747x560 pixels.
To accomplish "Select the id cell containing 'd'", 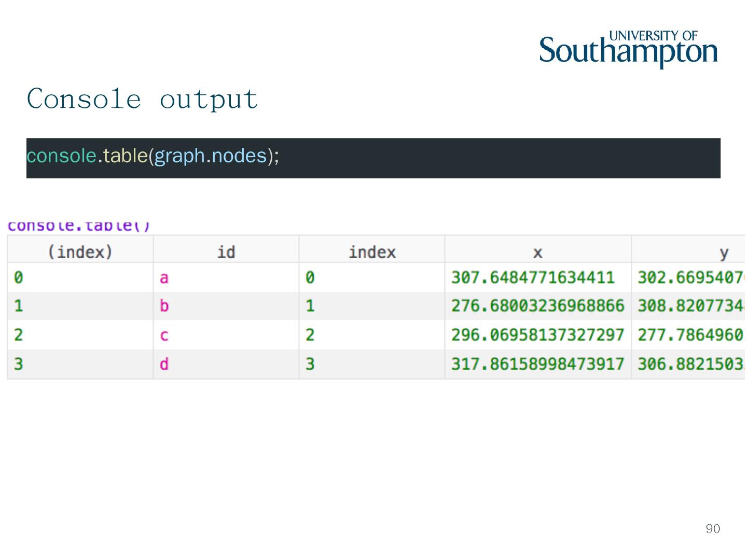I will 164,364.
